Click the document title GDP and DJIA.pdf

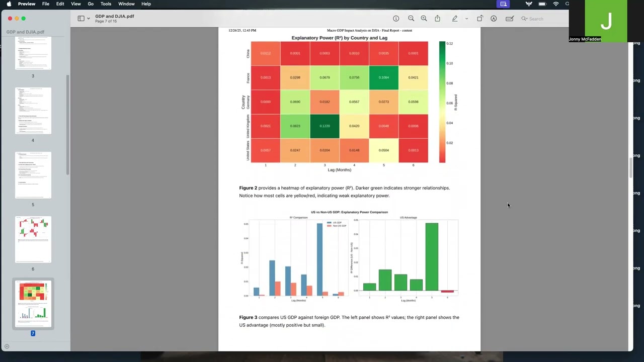click(x=115, y=16)
